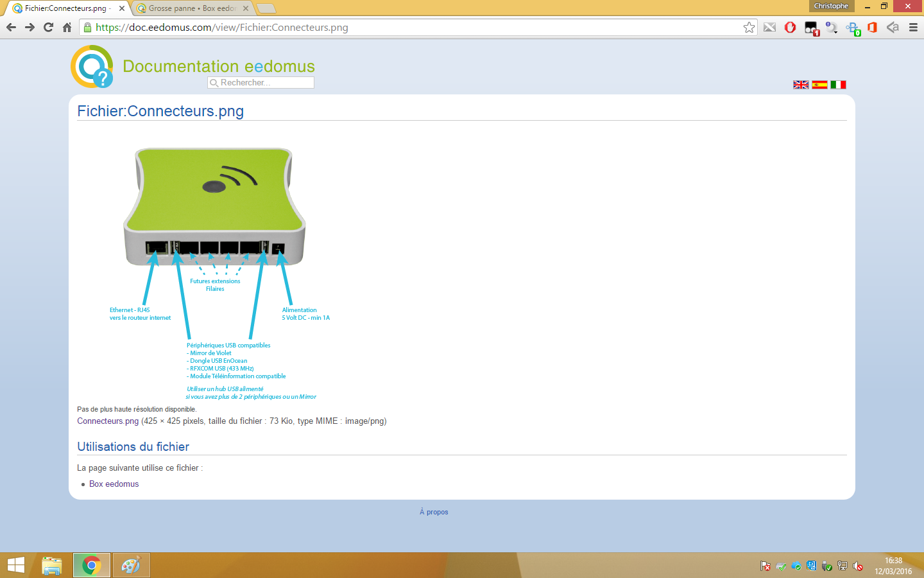The width and height of the screenshot is (924, 578).
Task: Open the Documentation eedomus title link
Action: coord(219,66)
